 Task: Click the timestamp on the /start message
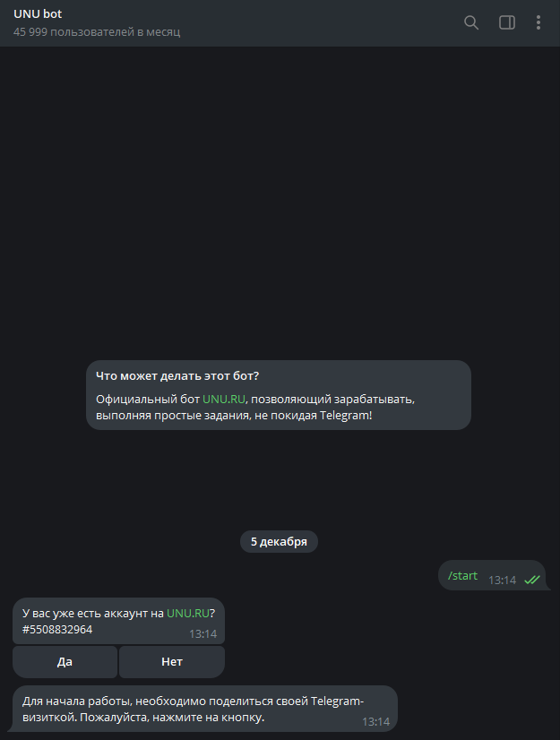point(502,580)
